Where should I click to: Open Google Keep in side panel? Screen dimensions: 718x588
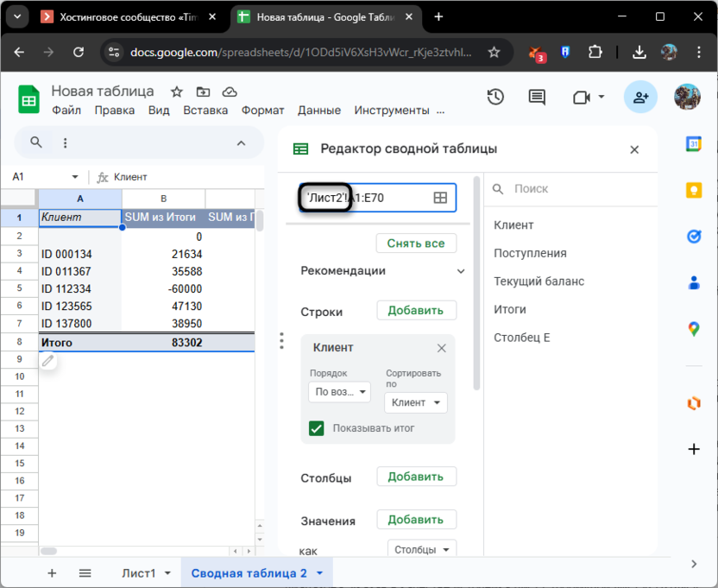click(x=693, y=191)
